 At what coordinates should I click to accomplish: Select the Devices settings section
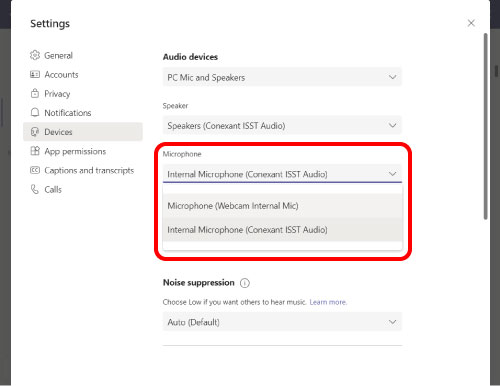[83, 132]
